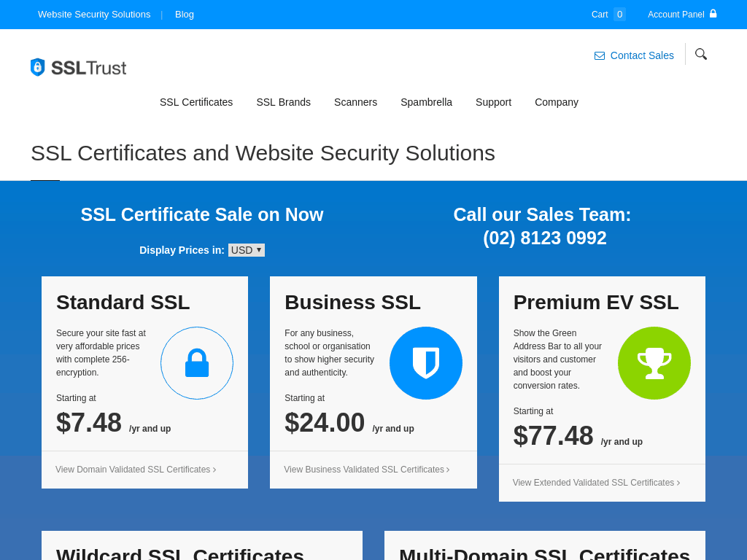Click the sales phone number (02) 8123 0992
Screen dimensions: 747x560
point(544,238)
